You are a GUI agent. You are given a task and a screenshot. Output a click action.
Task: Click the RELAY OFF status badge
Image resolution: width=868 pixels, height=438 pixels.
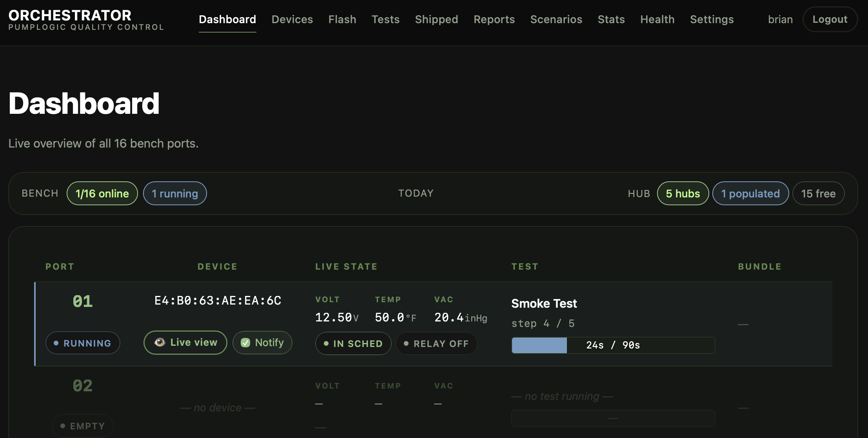[437, 343]
